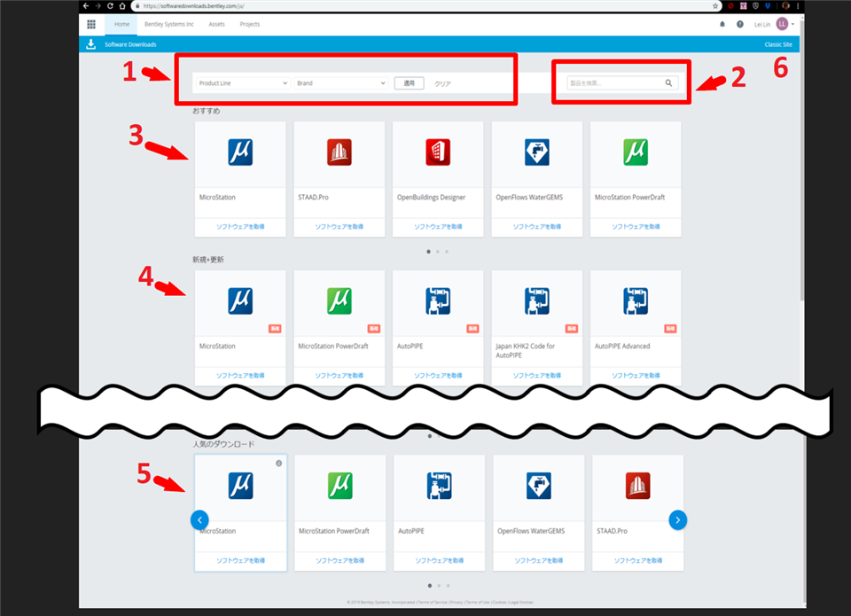Click the LL user avatar
This screenshot has height=616, width=851.
782,24
